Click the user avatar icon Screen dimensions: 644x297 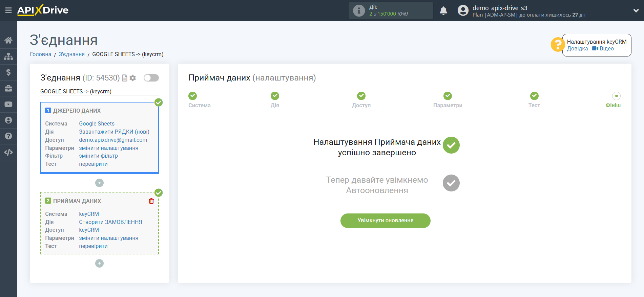pos(463,10)
